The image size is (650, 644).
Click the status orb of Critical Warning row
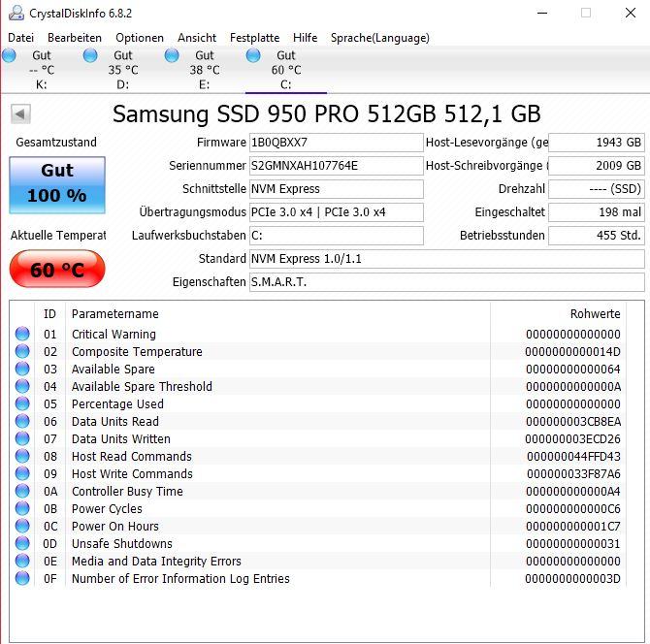tap(22, 334)
